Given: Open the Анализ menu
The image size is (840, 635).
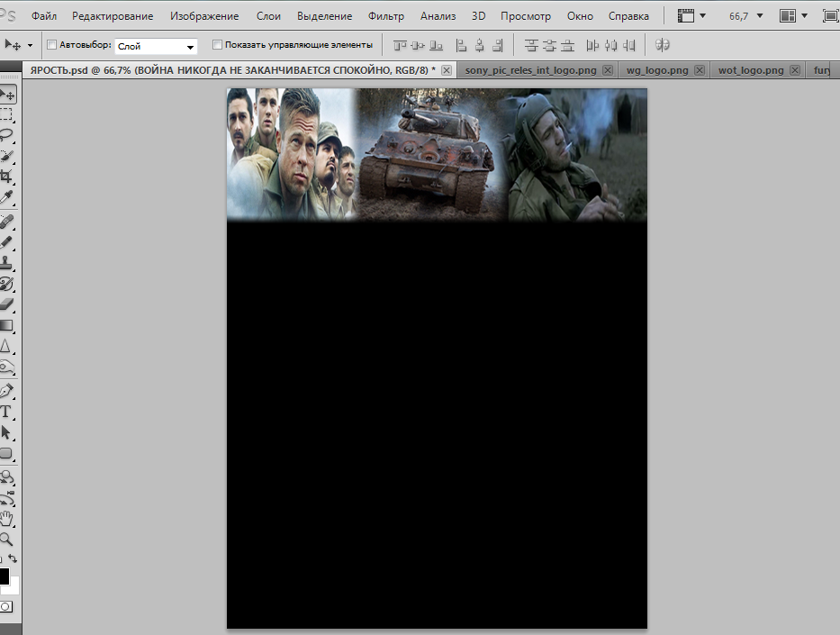Looking at the screenshot, I should click(438, 16).
